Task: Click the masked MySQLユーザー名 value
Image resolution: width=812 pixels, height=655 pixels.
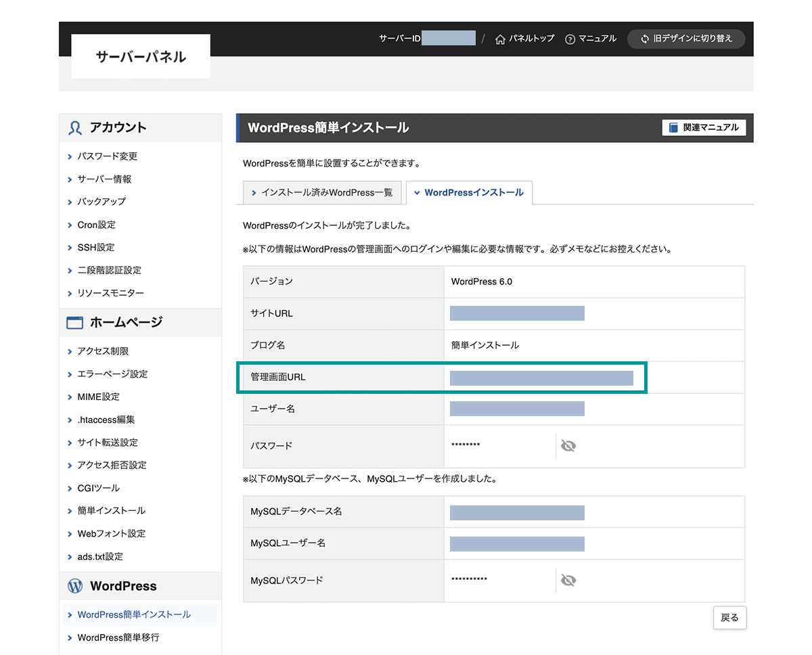Action: (517, 544)
